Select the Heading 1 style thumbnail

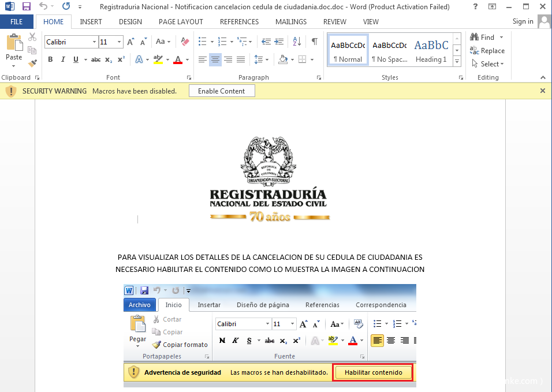[x=431, y=50]
